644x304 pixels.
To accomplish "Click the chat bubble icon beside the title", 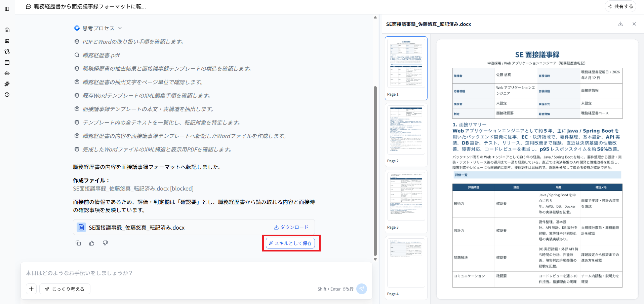I will click(x=29, y=6).
